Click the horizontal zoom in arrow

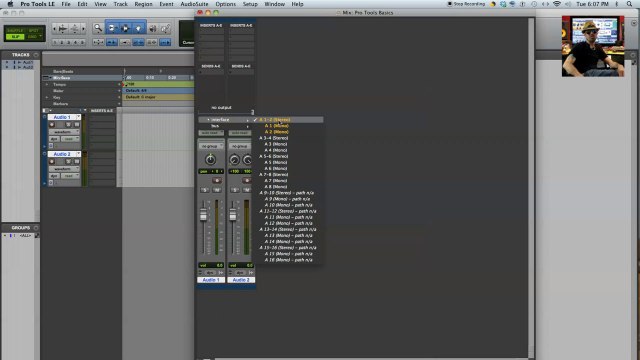[83, 29]
